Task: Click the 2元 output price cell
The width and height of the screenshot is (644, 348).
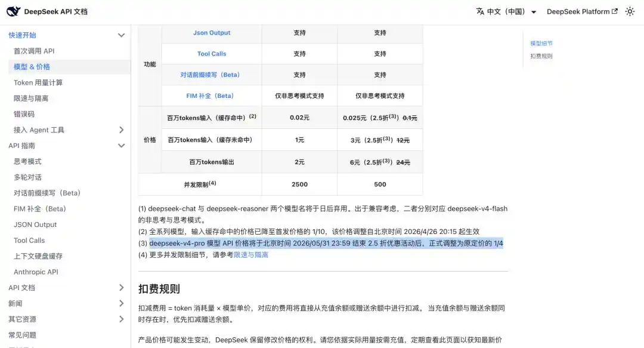Action: [299, 162]
